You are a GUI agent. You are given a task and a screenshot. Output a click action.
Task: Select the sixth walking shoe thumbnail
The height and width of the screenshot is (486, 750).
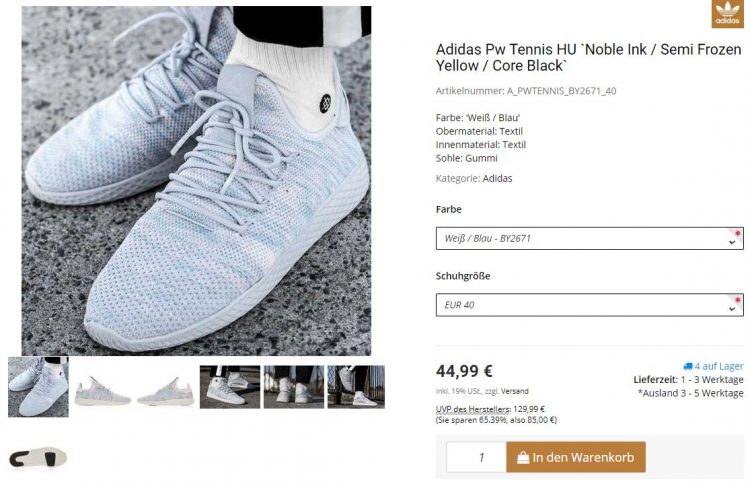tap(356, 387)
